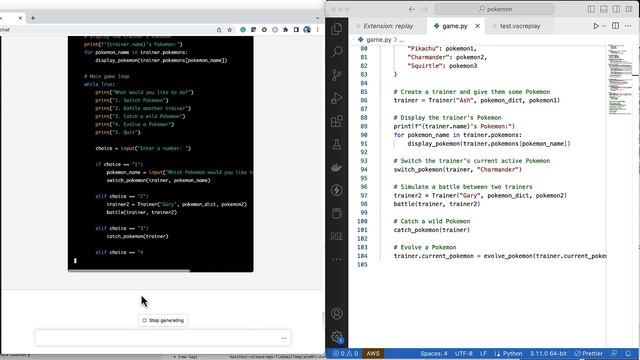Open the Manage gear in VS Code

pos(337,337)
